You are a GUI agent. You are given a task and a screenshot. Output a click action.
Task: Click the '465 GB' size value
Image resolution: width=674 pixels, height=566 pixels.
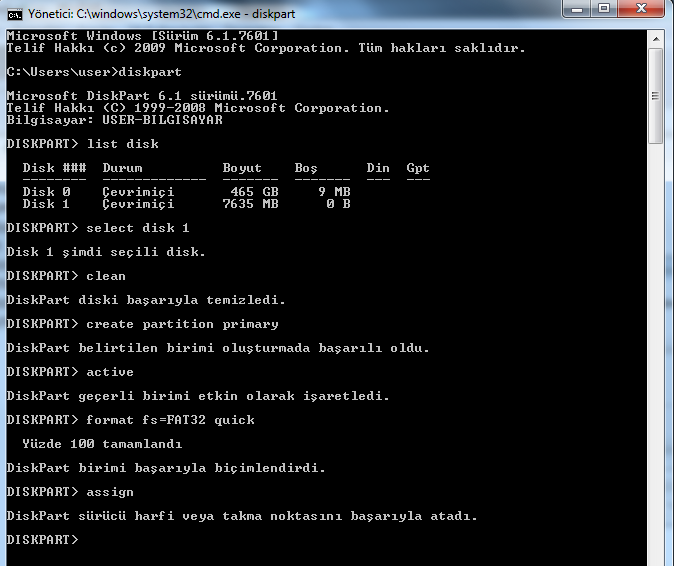point(254,192)
